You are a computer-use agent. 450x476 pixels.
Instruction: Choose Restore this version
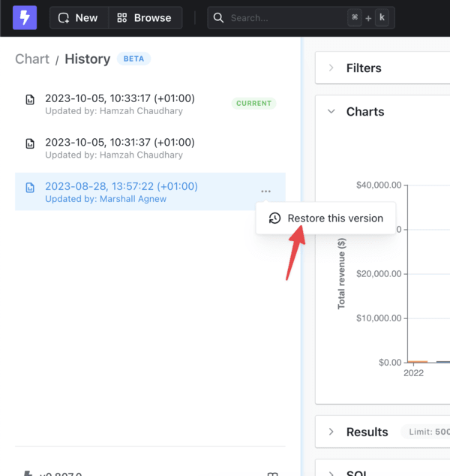pos(326,218)
